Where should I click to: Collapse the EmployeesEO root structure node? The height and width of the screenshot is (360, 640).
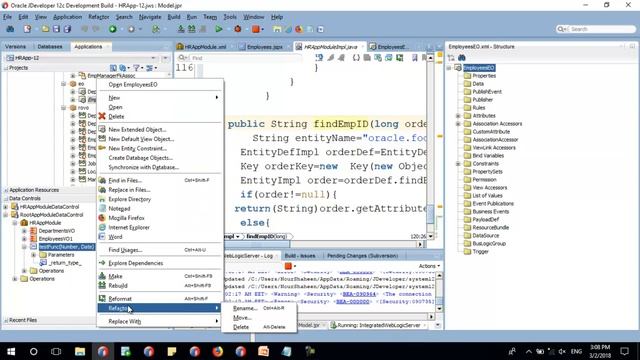[x=449, y=68]
